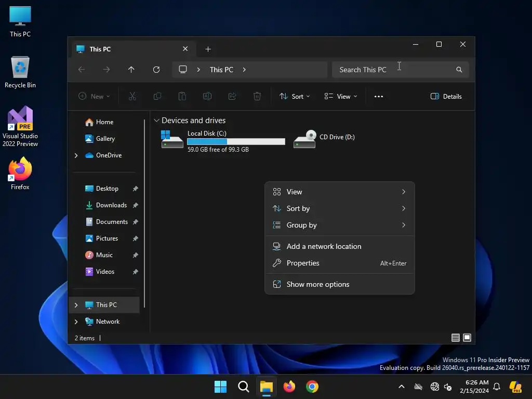The width and height of the screenshot is (532, 399).
Task: Go to Home in navigation pane
Action: click(x=104, y=122)
